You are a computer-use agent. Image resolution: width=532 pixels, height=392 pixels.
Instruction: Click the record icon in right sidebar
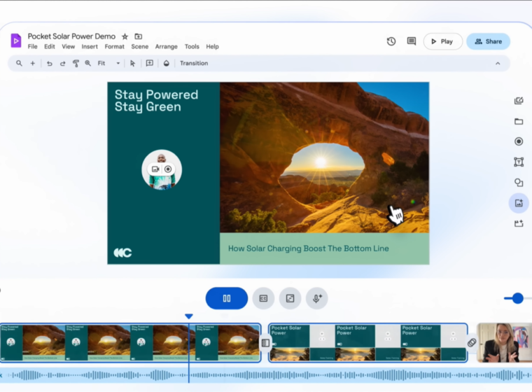[519, 141]
